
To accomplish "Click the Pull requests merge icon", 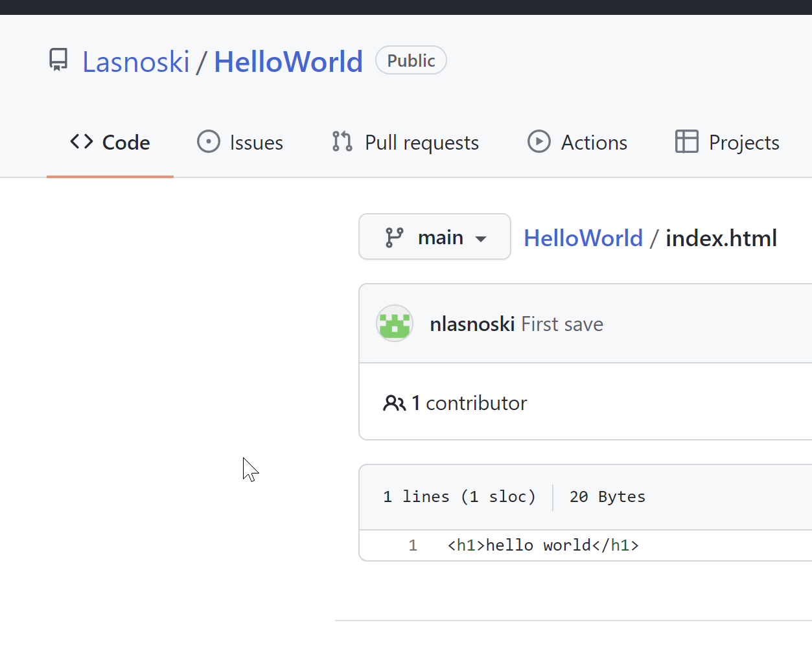I will coord(342,142).
